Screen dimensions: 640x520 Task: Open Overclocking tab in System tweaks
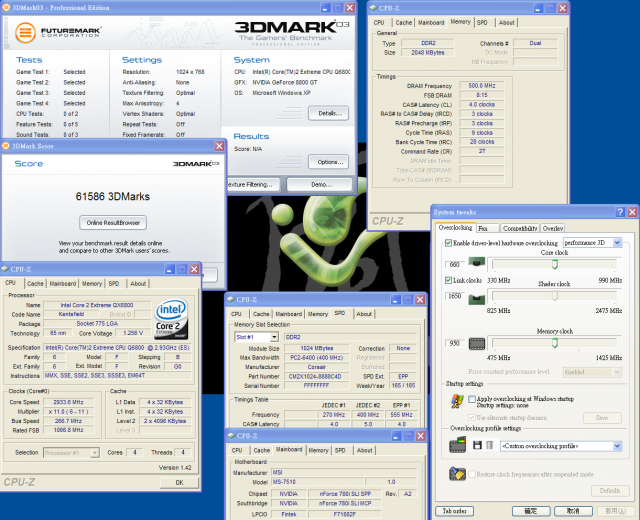(455, 227)
